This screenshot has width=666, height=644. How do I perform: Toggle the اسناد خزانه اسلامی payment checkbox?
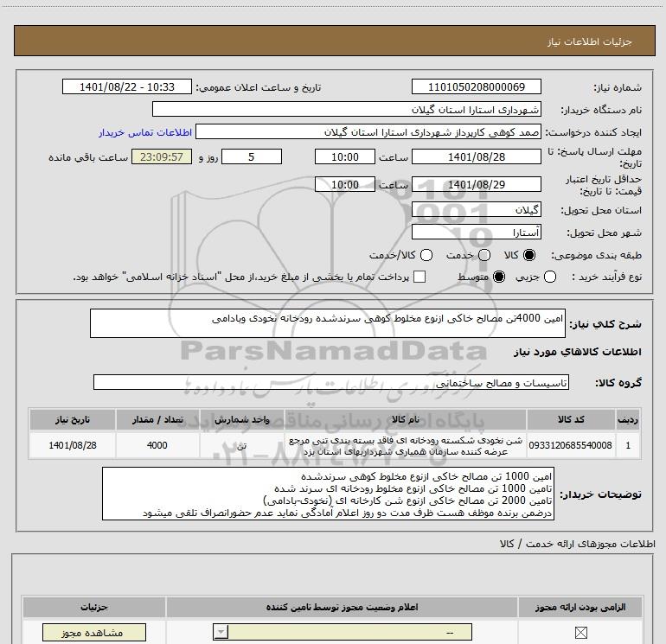tap(419, 277)
